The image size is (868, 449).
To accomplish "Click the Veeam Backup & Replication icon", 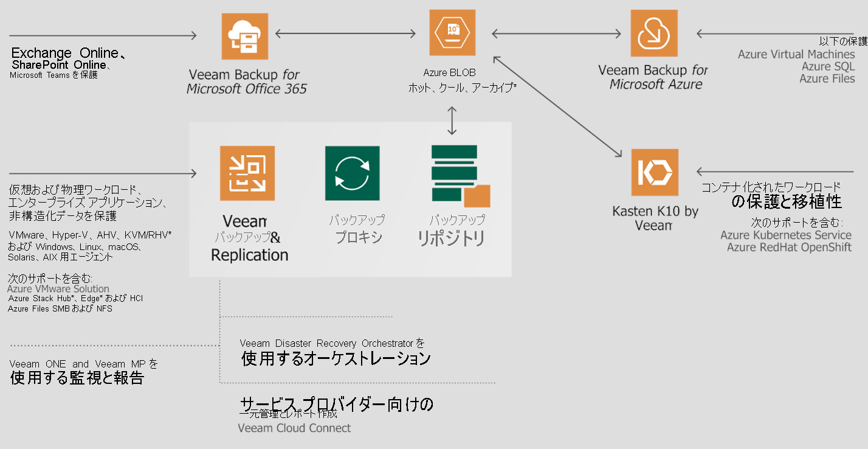I will point(247,173).
